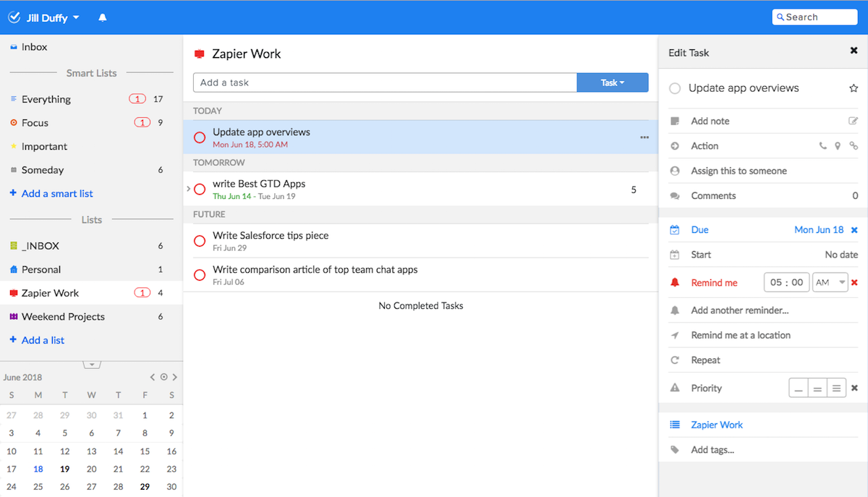Click the Comments speech bubble icon
The height and width of the screenshot is (497, 868).
coord(675,195)
